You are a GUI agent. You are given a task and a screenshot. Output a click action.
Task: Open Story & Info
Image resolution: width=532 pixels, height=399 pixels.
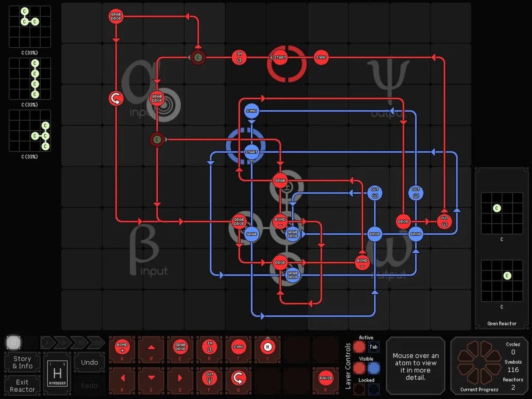[x=22, y=362]
